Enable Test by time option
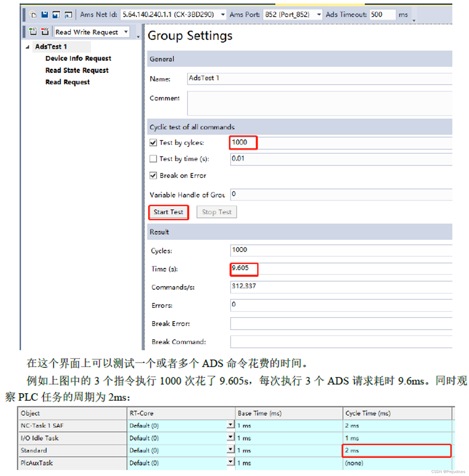The width and height of the screenshot is (469, 476). (153, 159)
